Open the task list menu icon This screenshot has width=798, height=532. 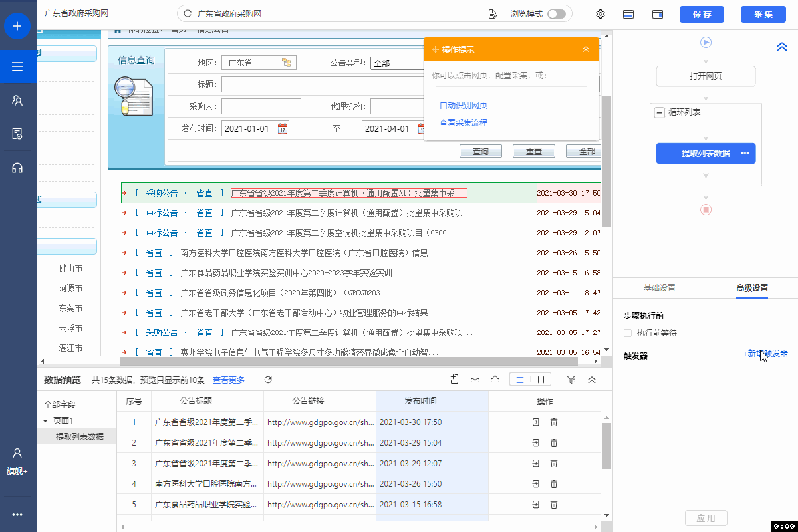[17, 66]
